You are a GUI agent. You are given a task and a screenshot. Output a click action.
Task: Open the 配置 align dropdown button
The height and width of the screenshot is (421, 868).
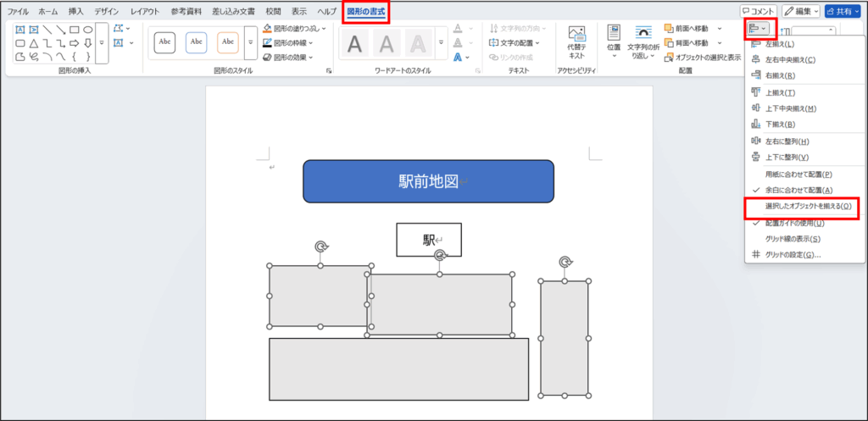click(x=757, y=29)
